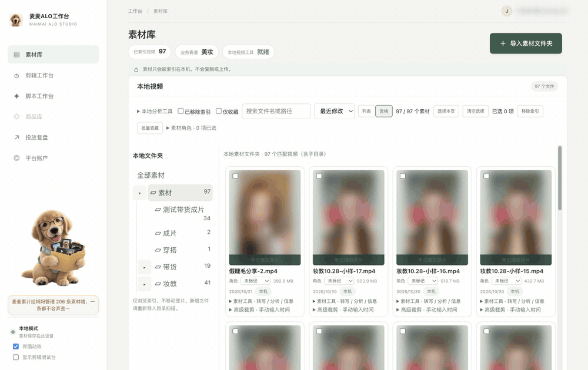Check the box on 妆教10.28-小样-16.mp4 card
The width and height of the screenshot is (588, 370).
[402, 176]
